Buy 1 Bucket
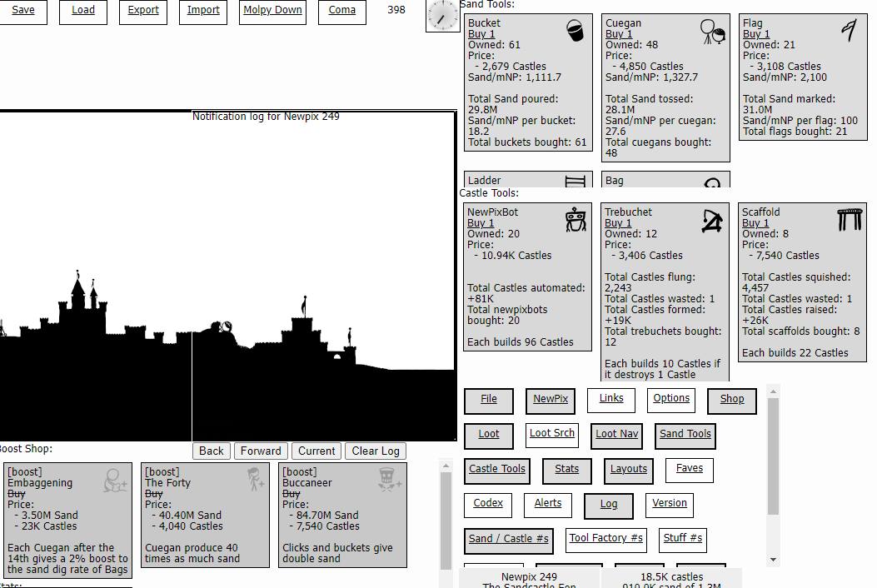The image size is (877, 588). click(x=481, y=34)
